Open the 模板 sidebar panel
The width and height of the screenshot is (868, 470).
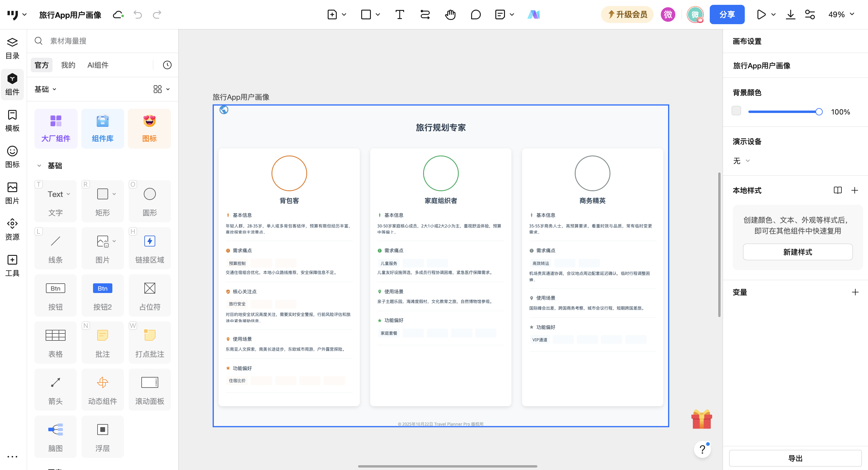coord(12,120)
